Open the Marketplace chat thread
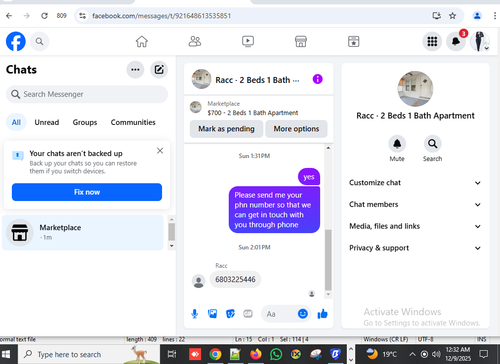500x364 pixels. 83,232
